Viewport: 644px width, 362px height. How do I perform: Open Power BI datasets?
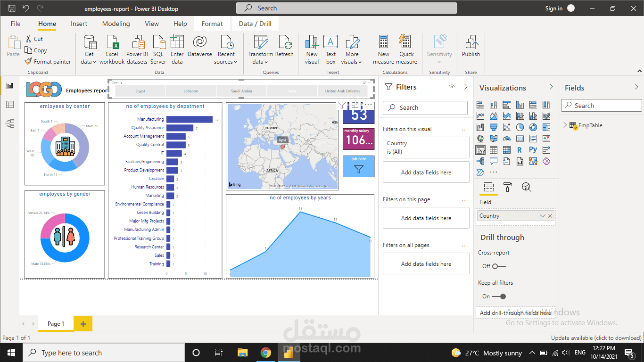pos(137,49)
